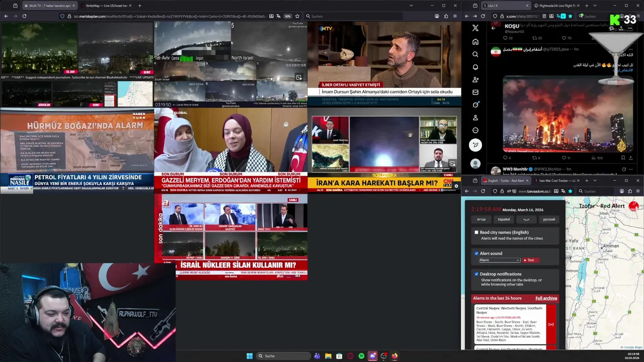Open Grok icon in X sidebar
Image resolution: width=644 pixels, height=362 pixels.
click(475, 105)
